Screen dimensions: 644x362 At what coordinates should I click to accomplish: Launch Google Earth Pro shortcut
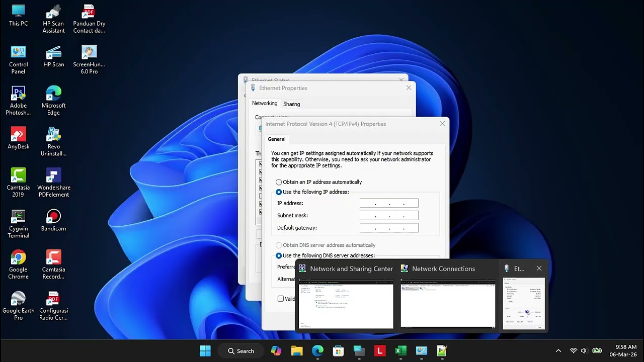pyautogui.click(x=18, y=306)
